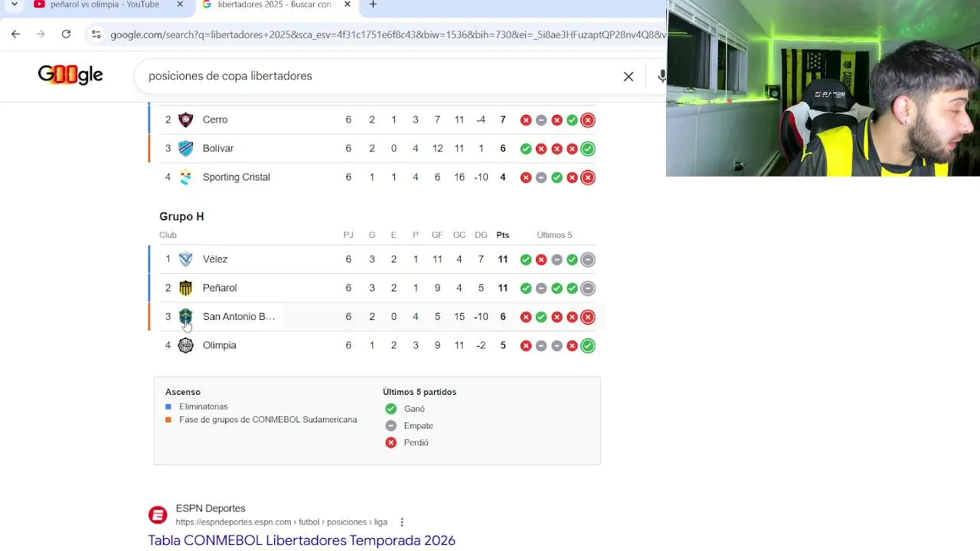View site information icon in address bar
This screenshot has height=551, width=980.
pyautogui.click(x=96, y=34)
